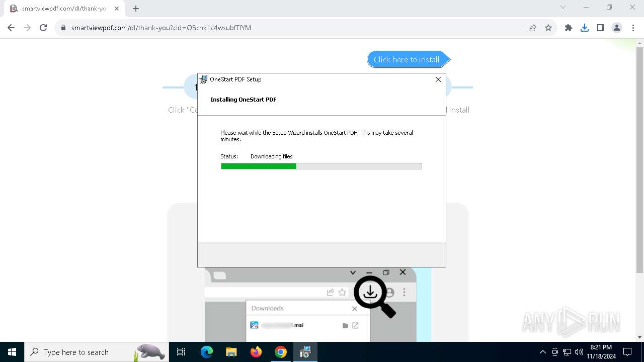This screenshot has height=362, width=644.
Task: Select the smartviewpdf.com tab
Action: coord(64,9)
